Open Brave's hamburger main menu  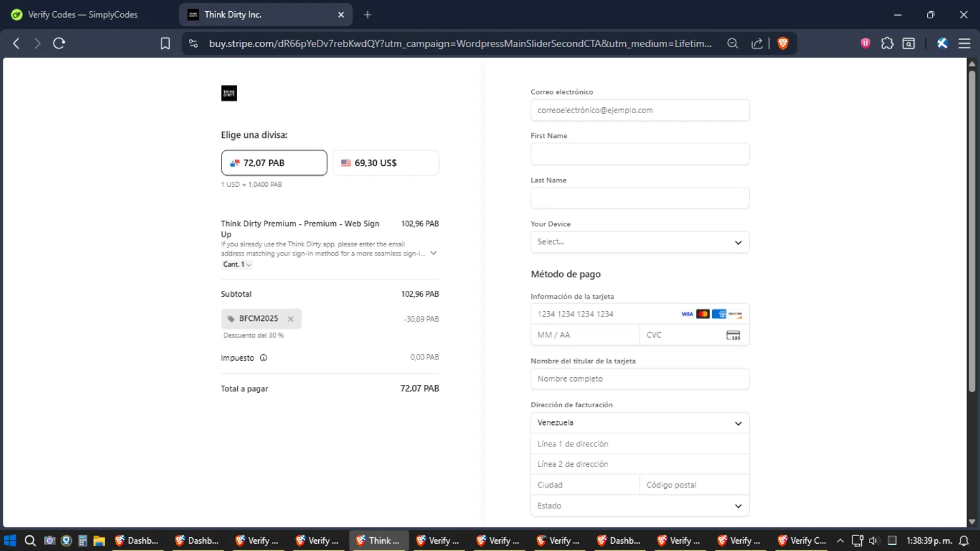(x=964, y=43)
